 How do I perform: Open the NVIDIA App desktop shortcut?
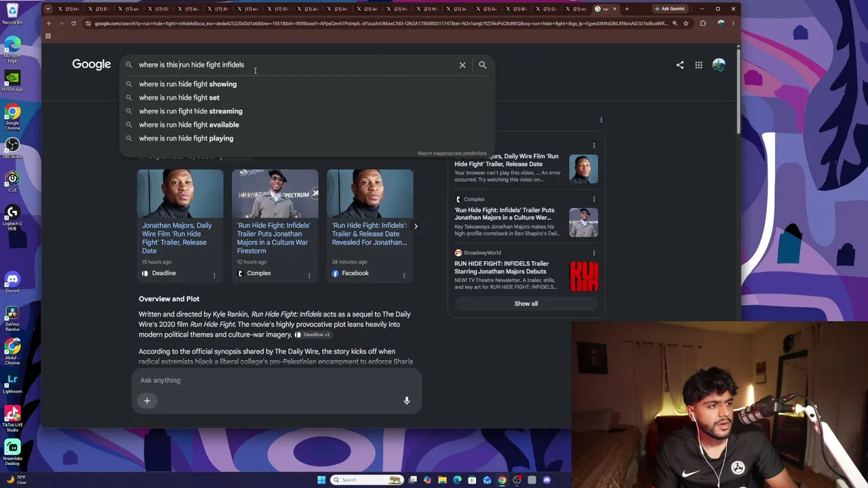point(12,81)
